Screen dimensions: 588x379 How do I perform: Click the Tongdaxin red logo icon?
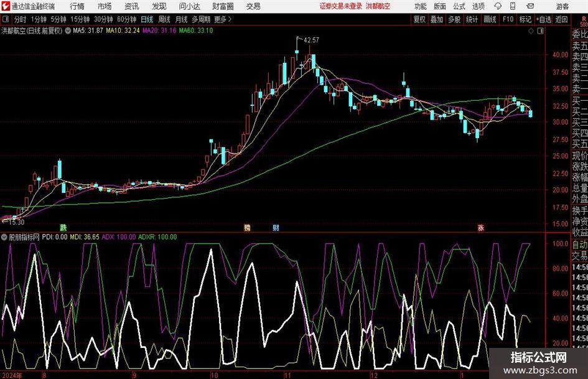point(6,6)
